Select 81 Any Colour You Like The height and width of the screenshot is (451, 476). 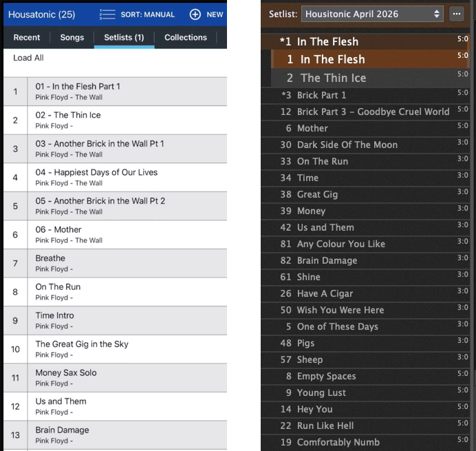[x=365, y=244]
